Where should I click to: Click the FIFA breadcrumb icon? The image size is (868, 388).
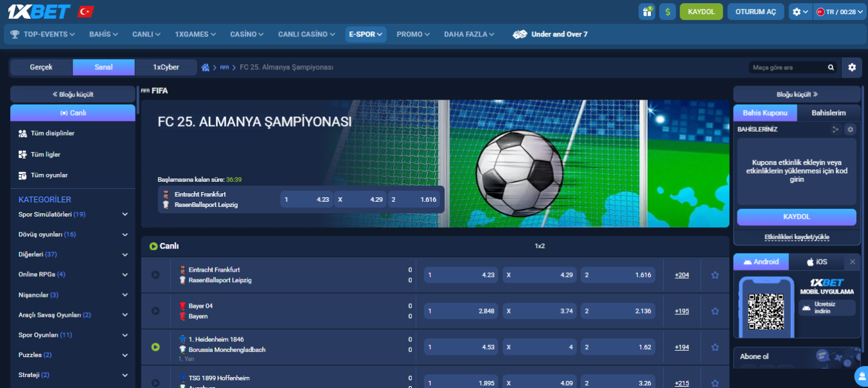click(x=224, y=67)
